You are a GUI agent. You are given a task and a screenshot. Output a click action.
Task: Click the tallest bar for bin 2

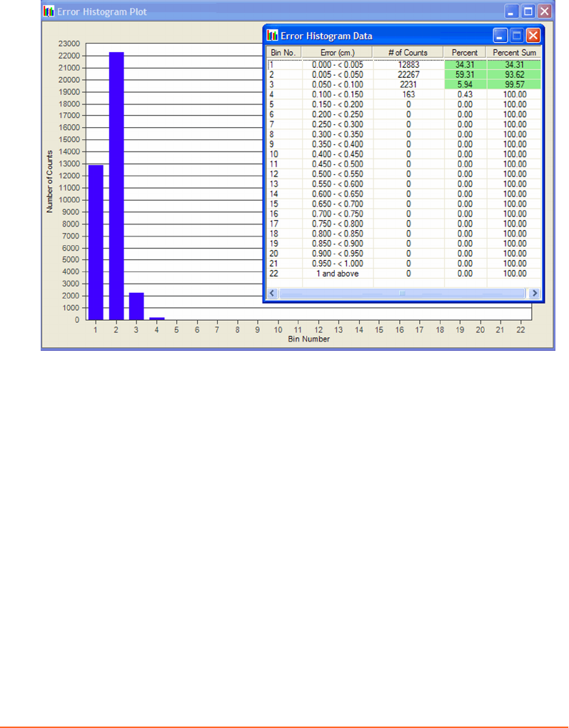(116, 186)
